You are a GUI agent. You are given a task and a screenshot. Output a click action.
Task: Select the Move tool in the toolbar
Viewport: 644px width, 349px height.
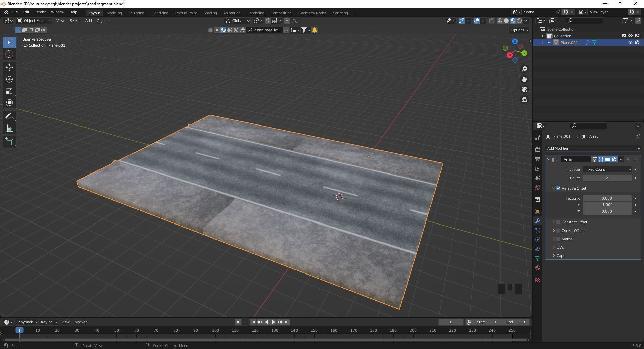(x=9, y=67)
